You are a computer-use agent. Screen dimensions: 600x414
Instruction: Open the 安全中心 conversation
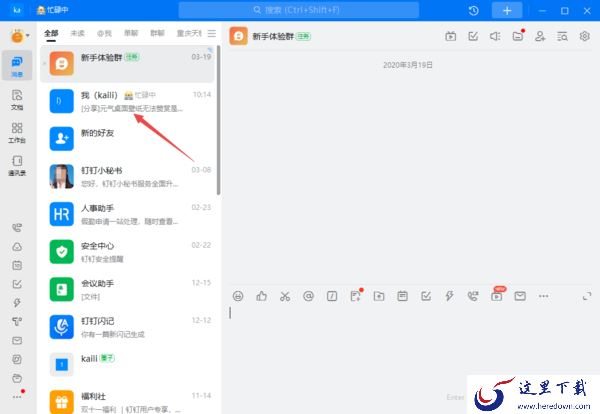(127, 252)
